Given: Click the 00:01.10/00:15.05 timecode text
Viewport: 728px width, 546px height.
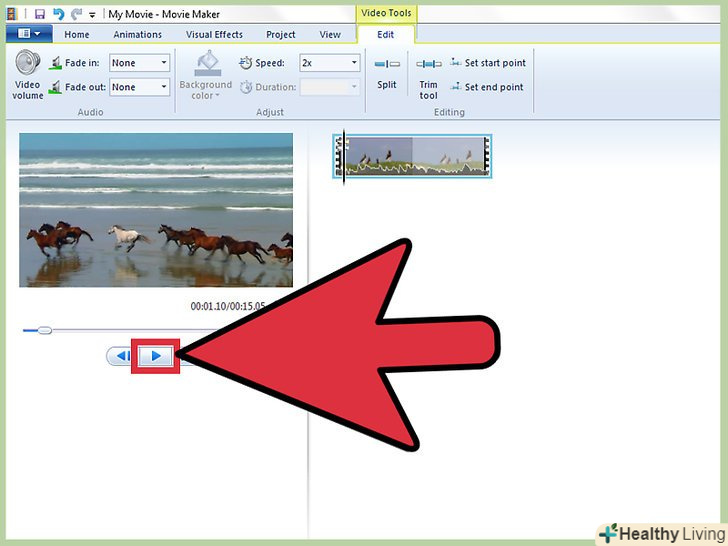Looking at the screenshot, I should tap(228, 306).
